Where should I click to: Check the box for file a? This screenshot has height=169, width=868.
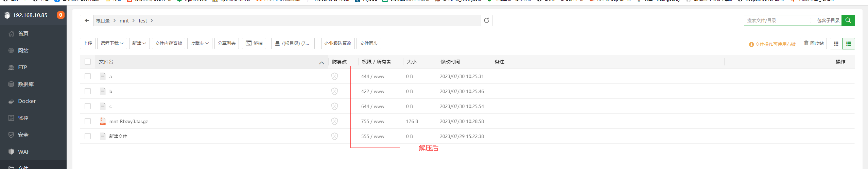click(x=88, y=76)
